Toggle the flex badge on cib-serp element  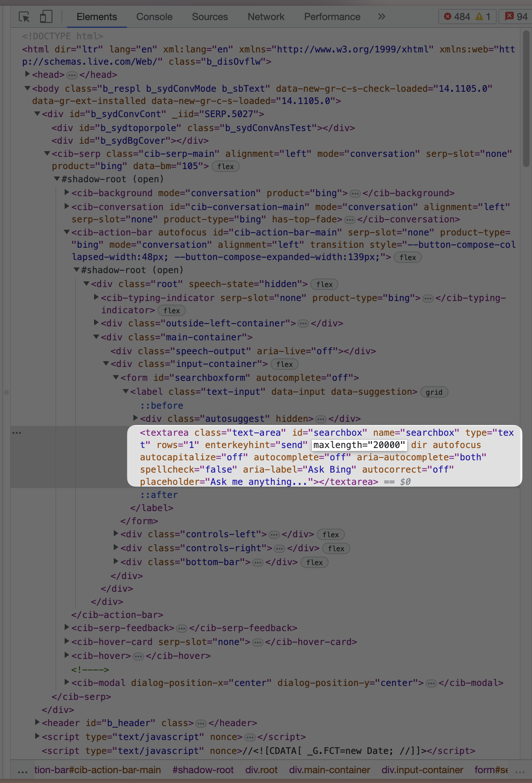tap(225, 167)
